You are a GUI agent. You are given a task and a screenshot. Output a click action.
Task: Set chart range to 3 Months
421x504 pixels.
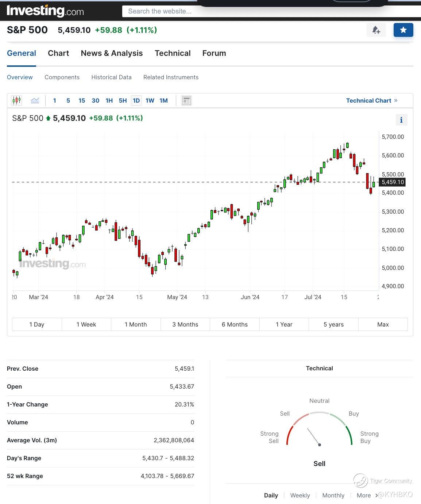click(x=185, y=324)
